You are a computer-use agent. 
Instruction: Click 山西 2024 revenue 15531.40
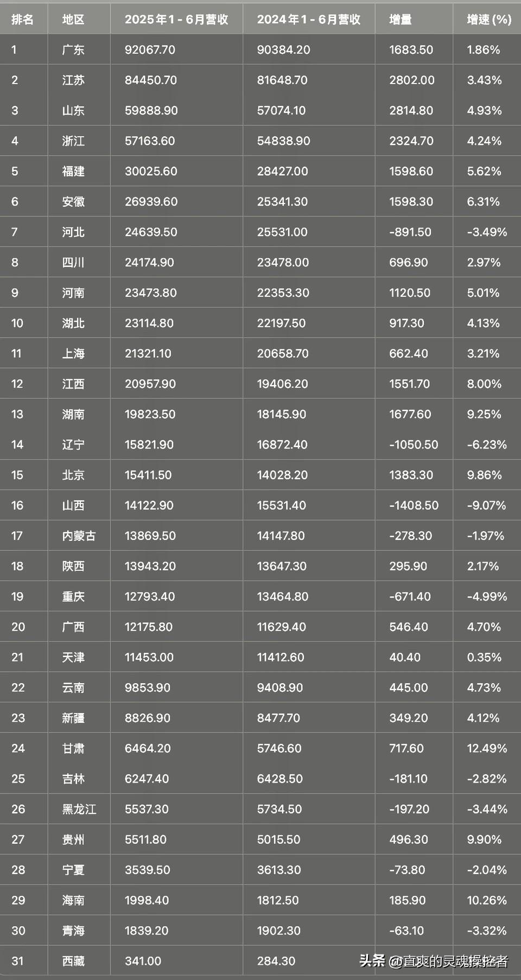[x=281, y=506]
